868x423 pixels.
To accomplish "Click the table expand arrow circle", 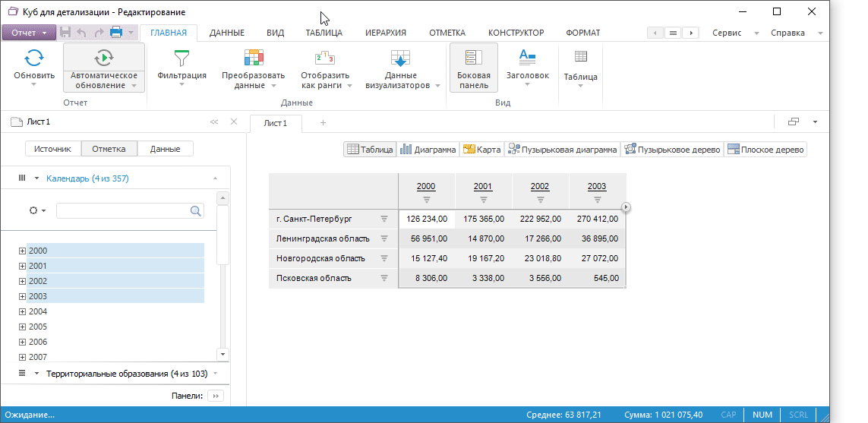I will (626, 207).
